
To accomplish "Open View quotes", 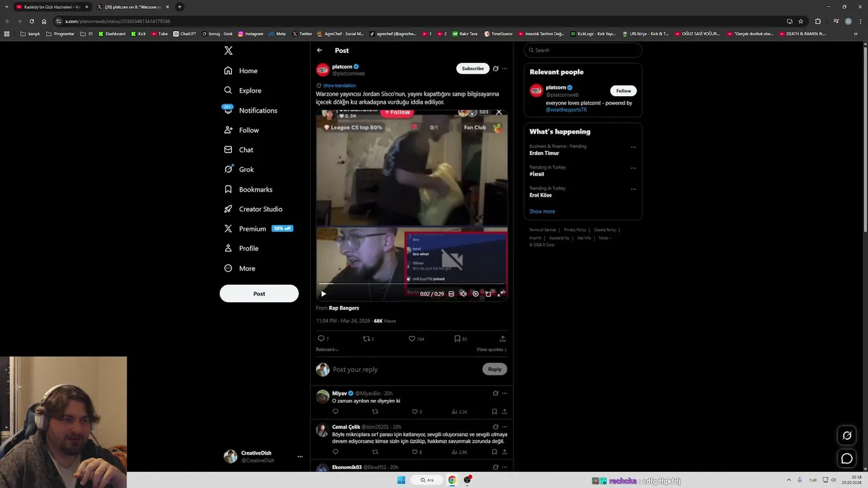I will pos(492,350).
